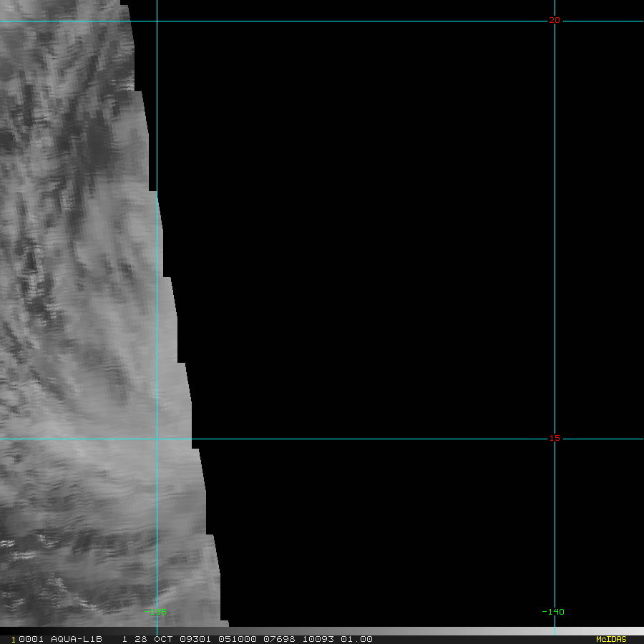
Task: Click the 28 OCT date text
Action: (154, 639)
